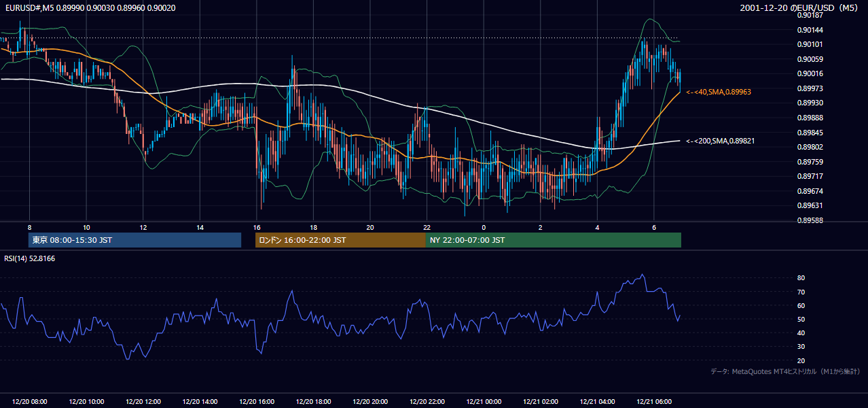Click hour tick 0 under the price chart
Image resolution: width=868 pixels, height=408 pixels.
tap(484, 227)
